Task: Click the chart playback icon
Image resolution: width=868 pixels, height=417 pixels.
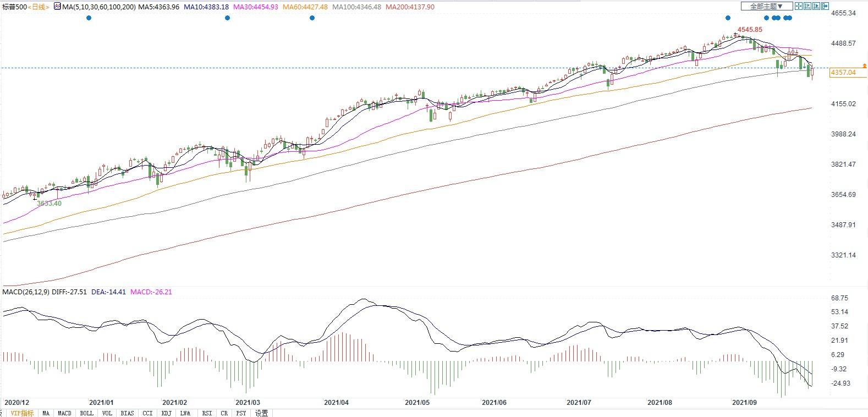Action: 816,6
